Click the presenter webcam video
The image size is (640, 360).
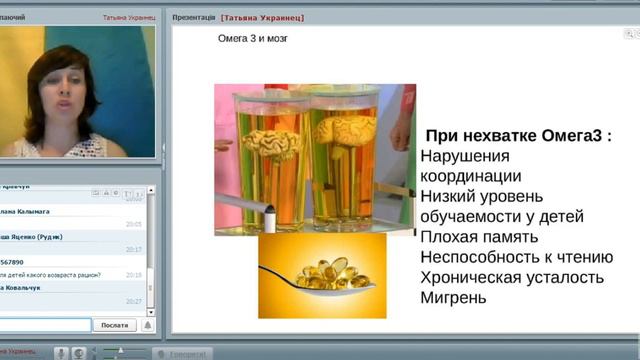tap(77, 91)
